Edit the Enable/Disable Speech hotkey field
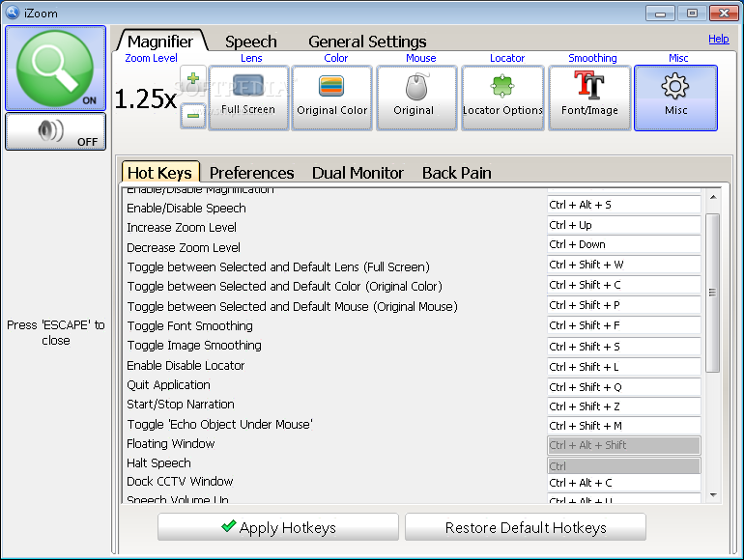 624,205
